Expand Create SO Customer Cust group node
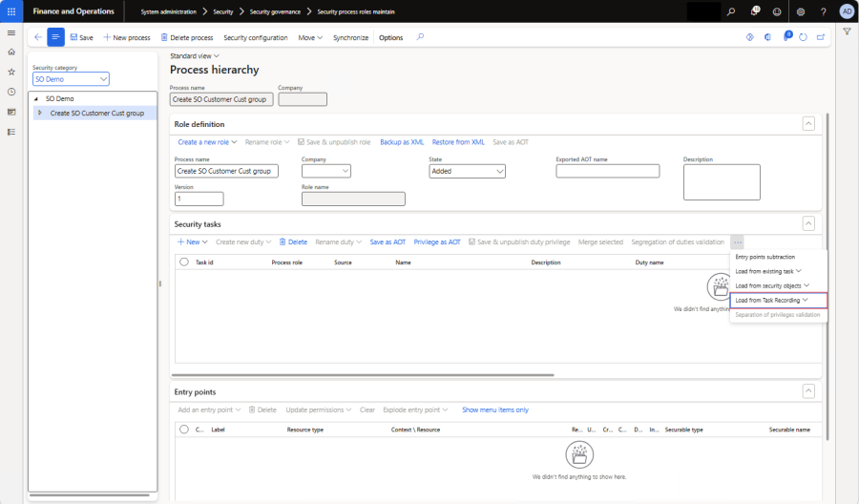Image resolution: width=859 pixels, height=504 pixels. click(40, 113)
